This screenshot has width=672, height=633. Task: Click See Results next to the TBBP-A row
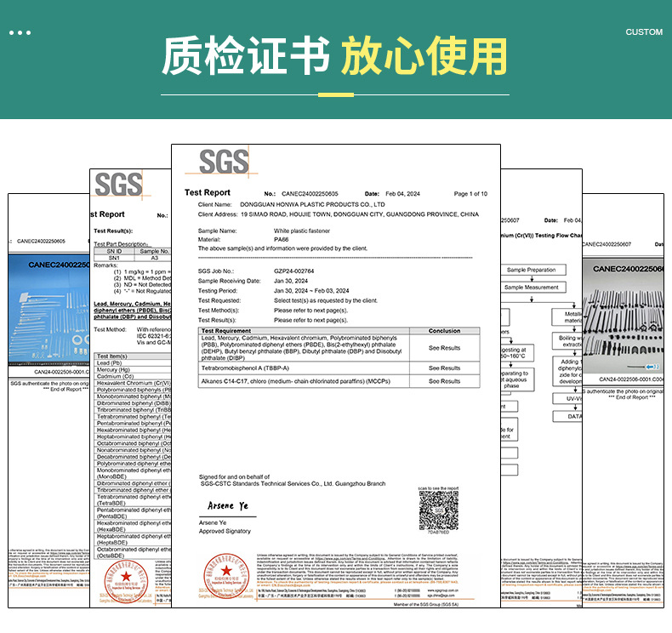click(444, 368)
